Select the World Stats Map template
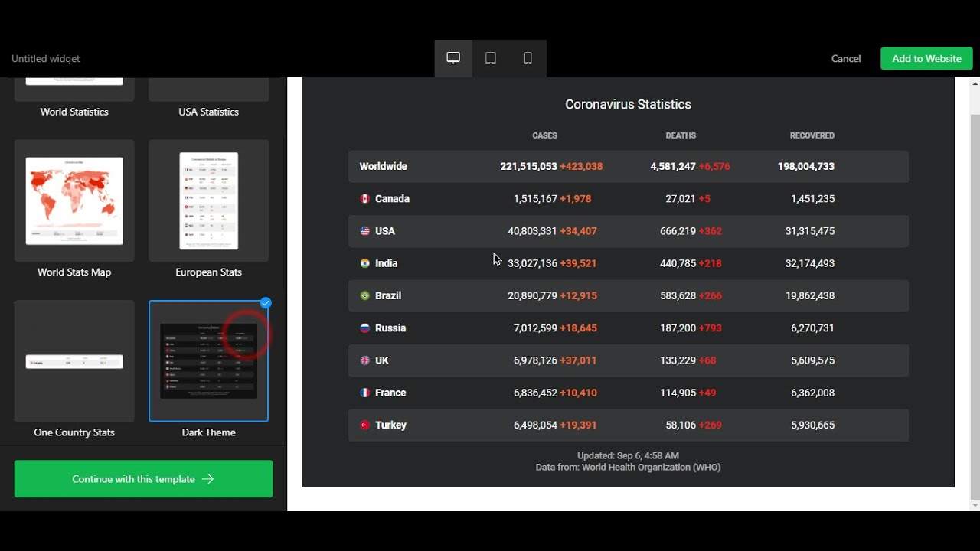 [74, 201]
